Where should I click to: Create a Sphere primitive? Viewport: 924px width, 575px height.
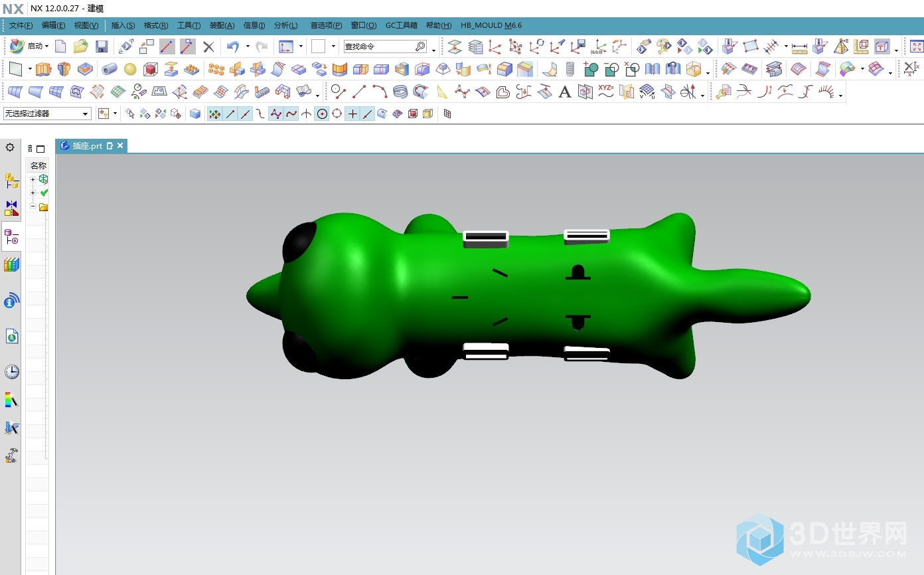coord(130,69)
